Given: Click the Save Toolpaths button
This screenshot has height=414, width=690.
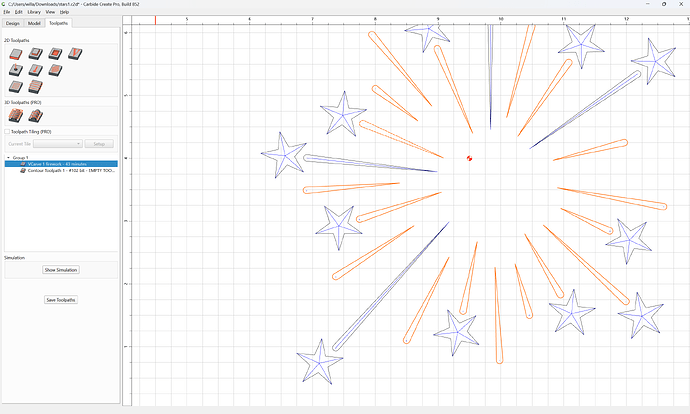Looking at the screenshot, I should (61, 300).
